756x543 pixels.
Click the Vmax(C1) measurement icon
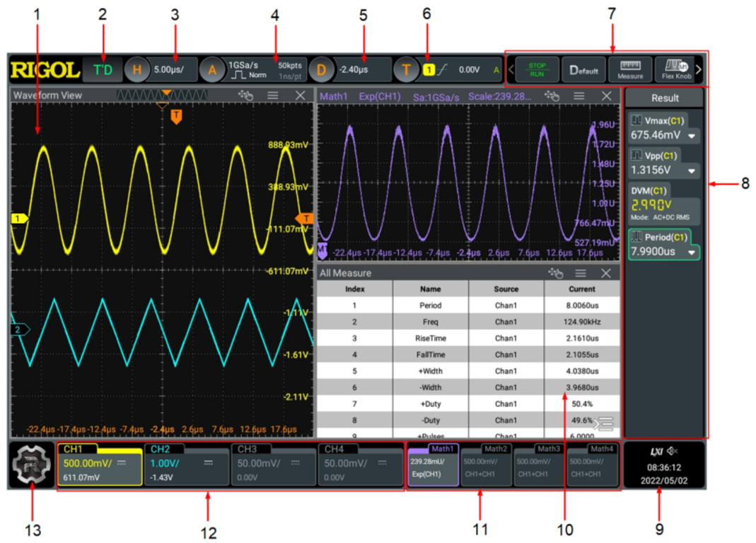pyautogui.click(x=636, y=120)
